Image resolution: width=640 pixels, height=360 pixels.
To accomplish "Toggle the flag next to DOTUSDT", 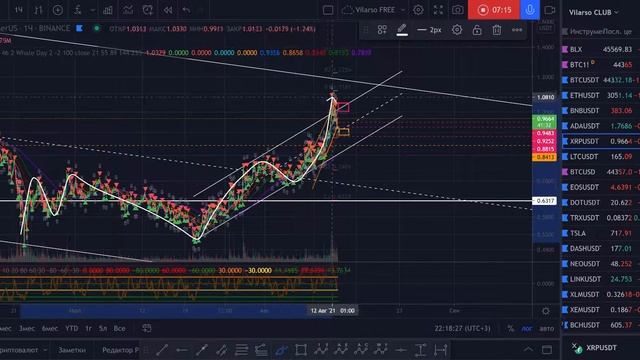I will coord(565,202).
